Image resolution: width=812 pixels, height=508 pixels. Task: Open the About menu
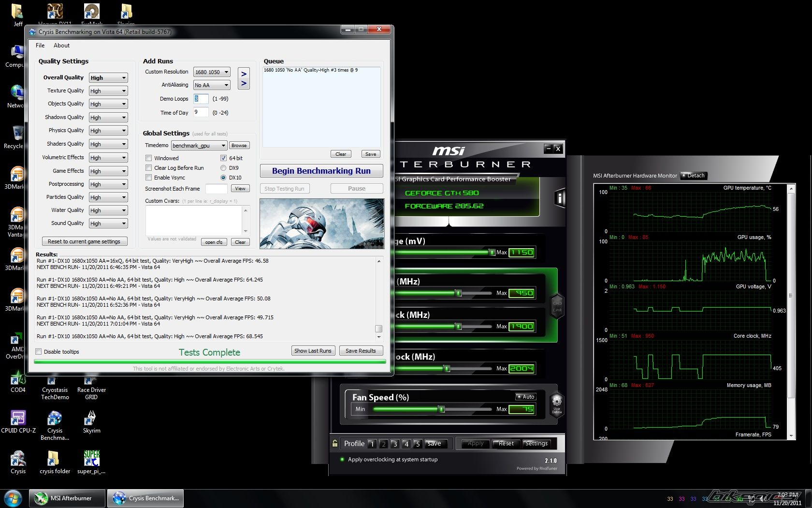click(61, 45)
